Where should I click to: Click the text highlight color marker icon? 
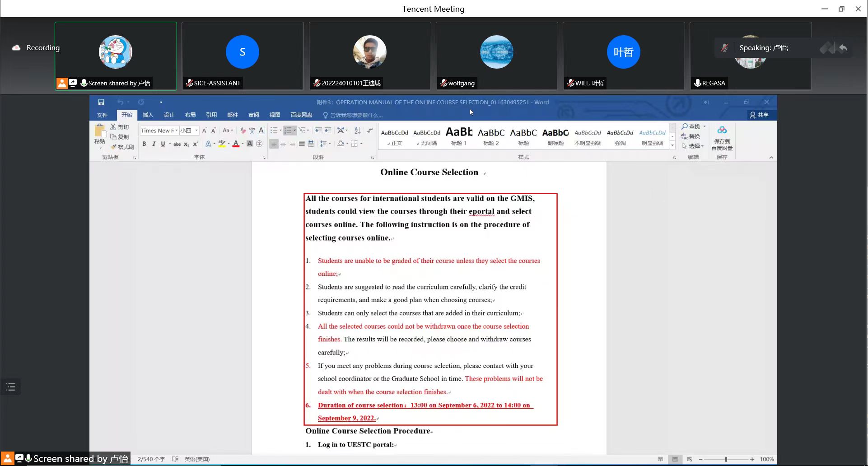(221, 144)
